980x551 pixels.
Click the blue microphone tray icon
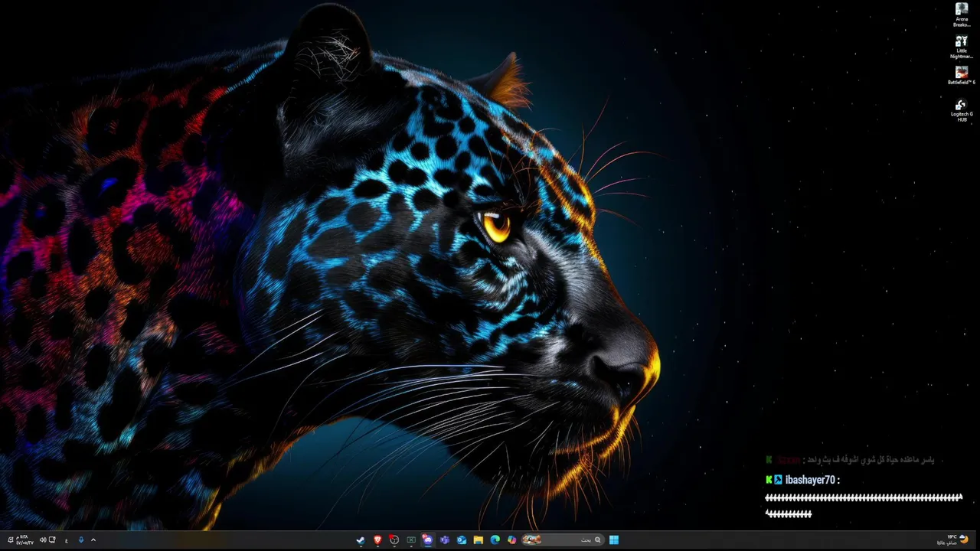[81, 540]
